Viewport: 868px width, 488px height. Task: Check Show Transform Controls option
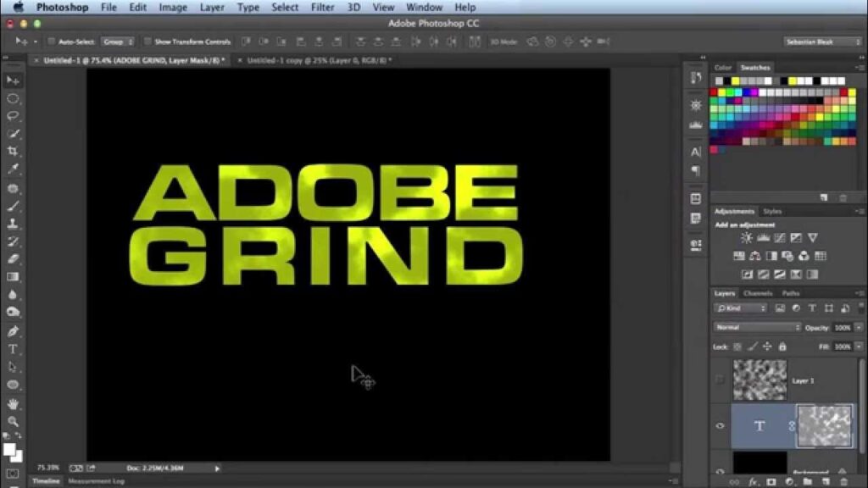point(147,41)
